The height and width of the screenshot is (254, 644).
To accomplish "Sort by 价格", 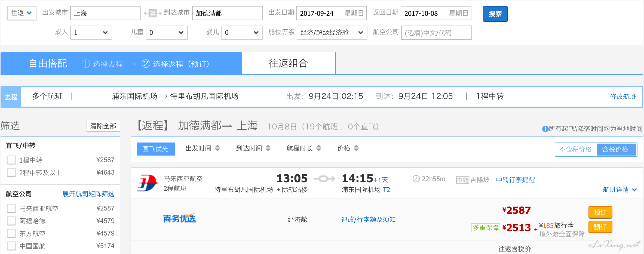I will (344, 148).
